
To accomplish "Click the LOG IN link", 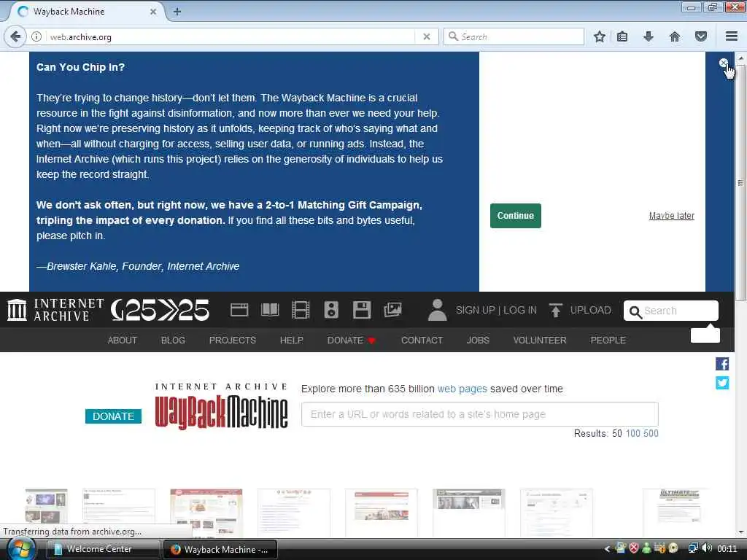I will (x=519, y=310).
